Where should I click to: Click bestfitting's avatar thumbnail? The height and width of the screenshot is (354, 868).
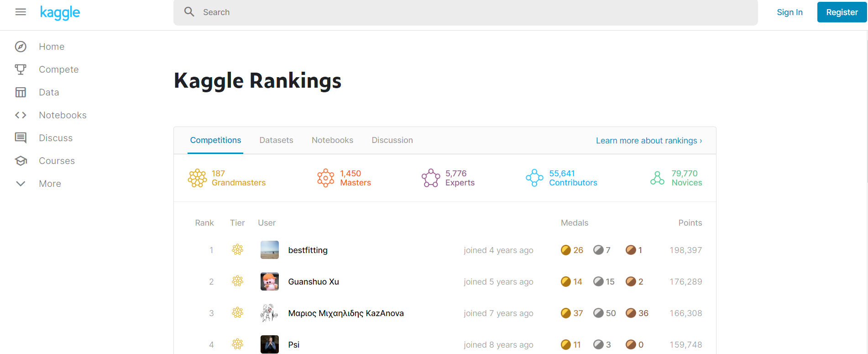[x=269, y=250]
